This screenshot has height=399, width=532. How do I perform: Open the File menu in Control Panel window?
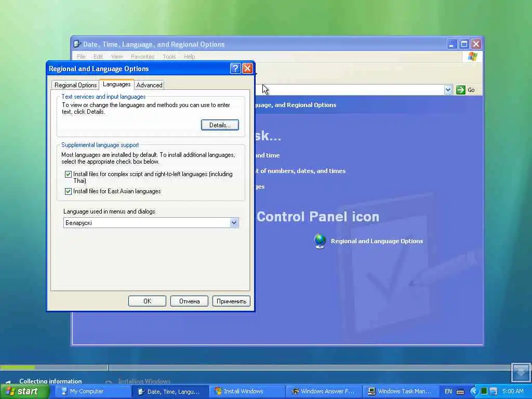[81, 57]
